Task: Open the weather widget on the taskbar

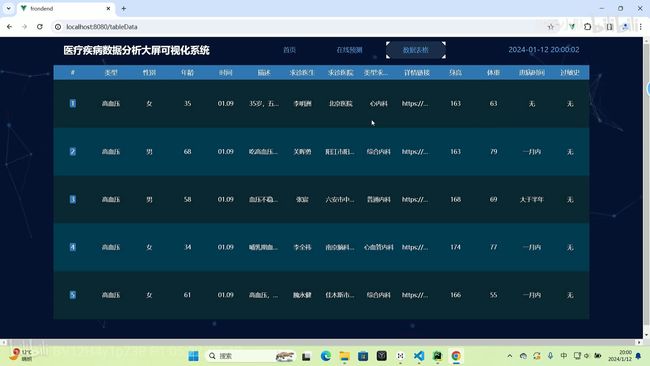Action: (21, 355)
